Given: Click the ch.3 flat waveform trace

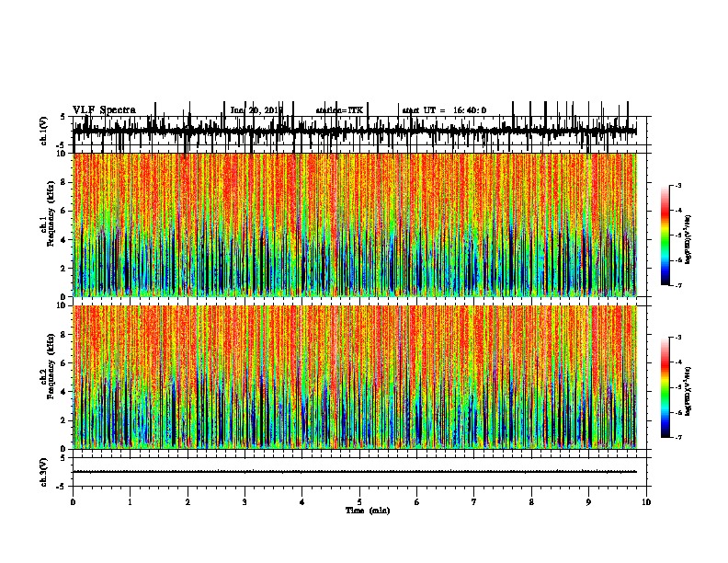Looking at the screenshot, I should (x=355, y=472).
